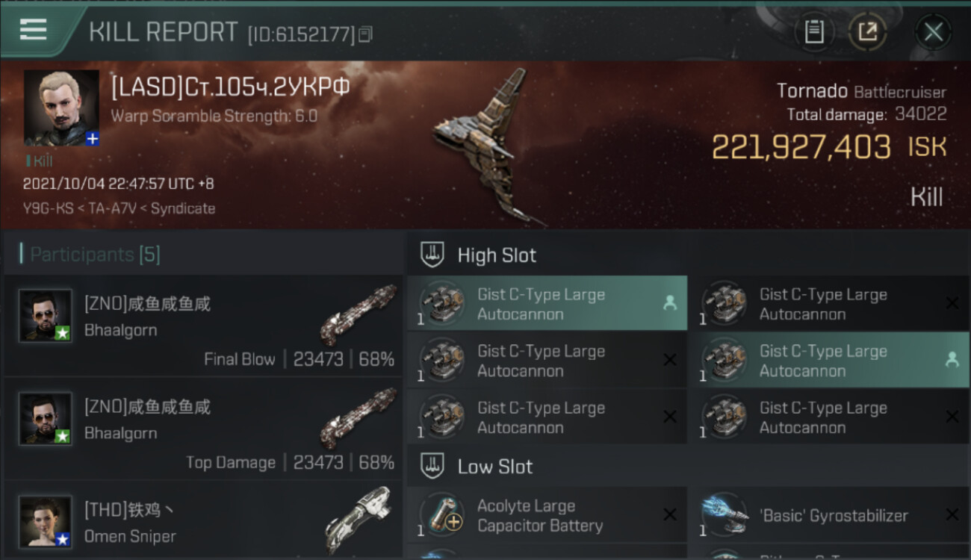
Task: Open the hamburger menu icon
Action: click(33, 30)
